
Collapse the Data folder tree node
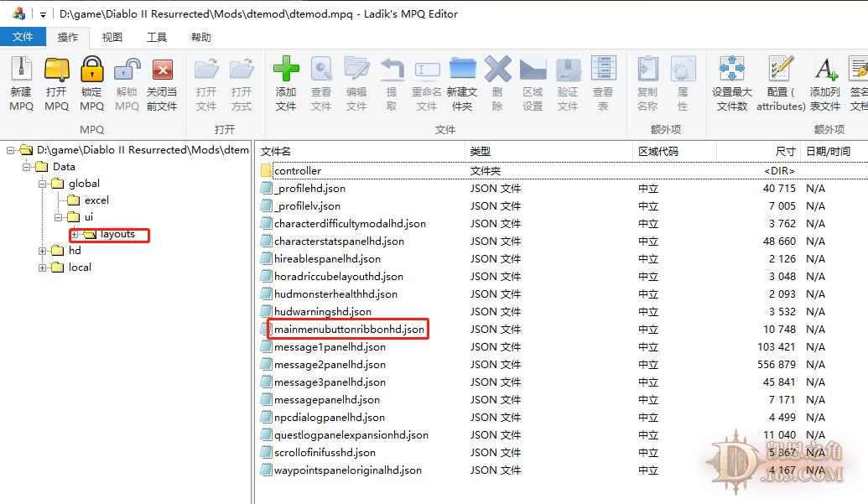click(27, 167)
